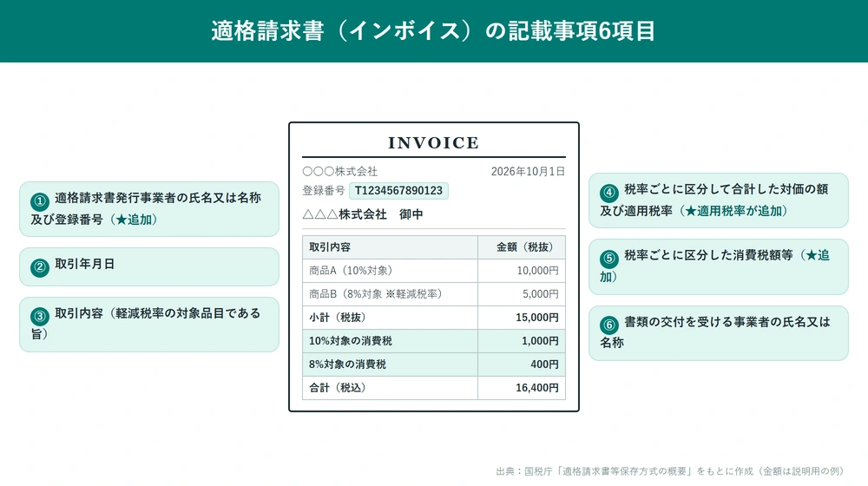The image size is (868, 486).
Task: Select the INVOICE heading
Action: click(433, 143)
